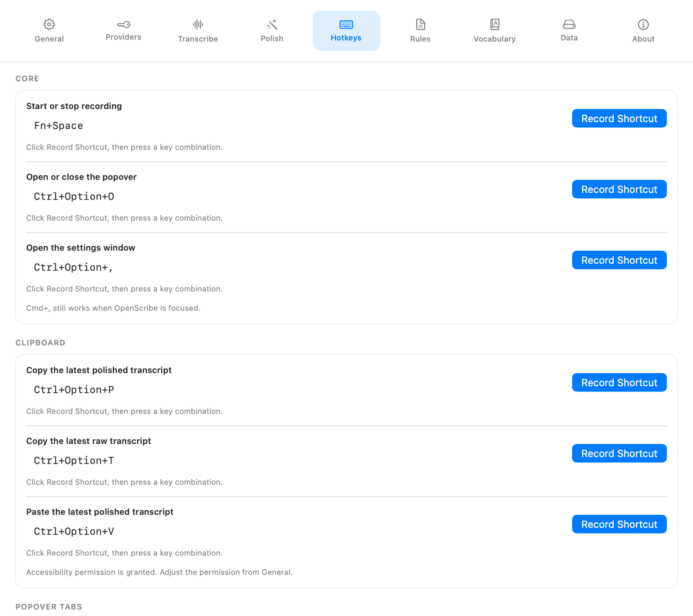Viewport: 693px width, 616px height.
Task: Click the 'Open or close the popover' label
Action: [x=81, y=177]
